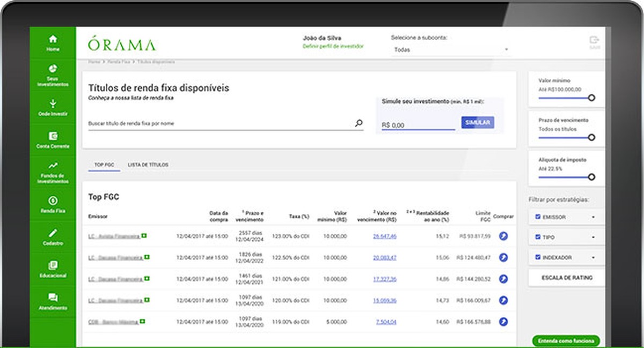644x348 pixels.
Task: Switch to the LISTA DE TÍTULOS tab
Action: tap(148, 165)
